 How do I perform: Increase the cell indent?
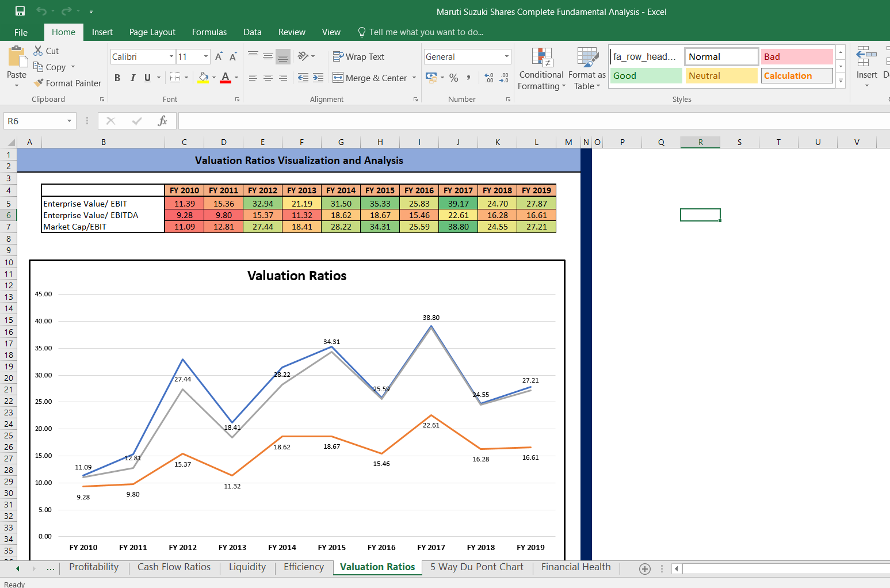pos(318,78)
